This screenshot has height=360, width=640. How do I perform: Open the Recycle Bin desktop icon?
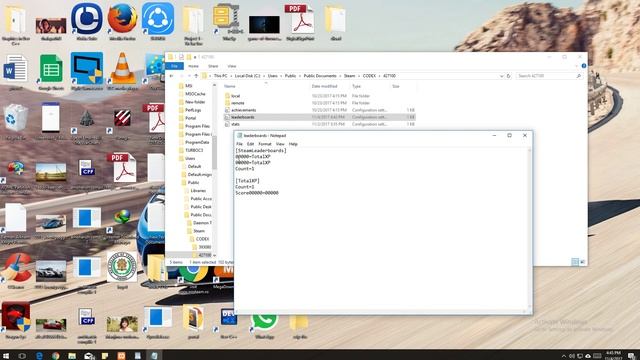click(16, 122)
